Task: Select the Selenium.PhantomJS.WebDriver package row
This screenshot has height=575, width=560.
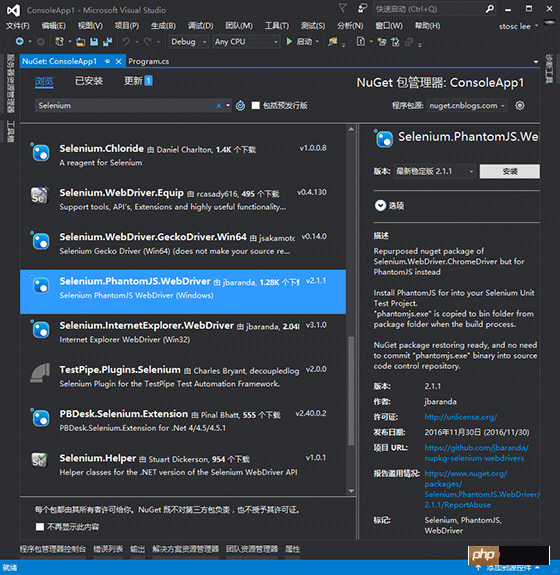Action: [183, 292]
